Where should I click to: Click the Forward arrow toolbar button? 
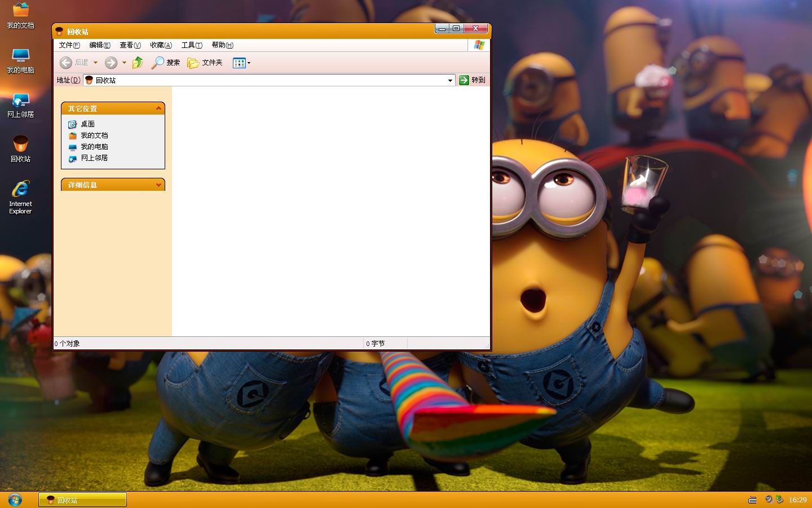(111, 63)
